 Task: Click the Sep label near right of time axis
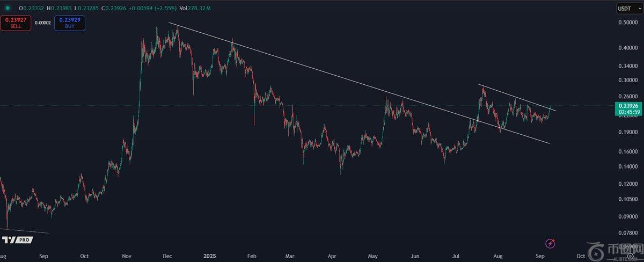540,257
